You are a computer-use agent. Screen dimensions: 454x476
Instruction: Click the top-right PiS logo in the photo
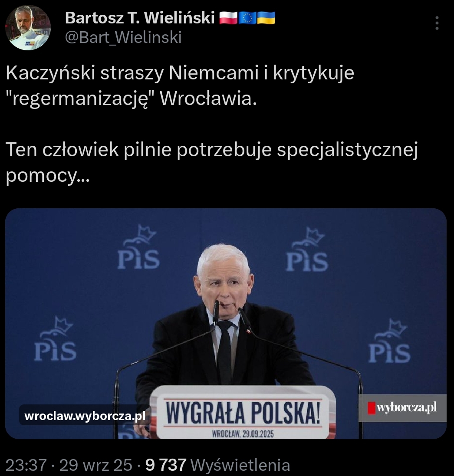tap(307, 249)
